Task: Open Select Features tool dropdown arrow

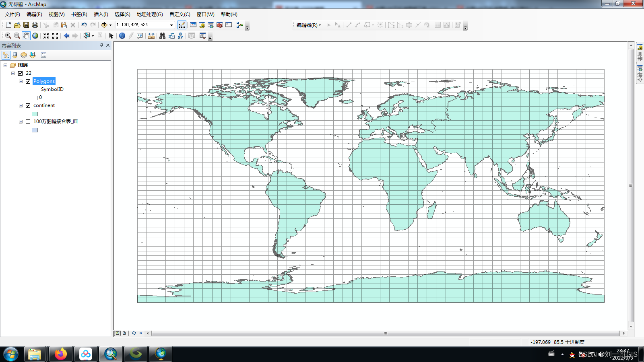Action: pyautogui.click(x=93, y=36)
